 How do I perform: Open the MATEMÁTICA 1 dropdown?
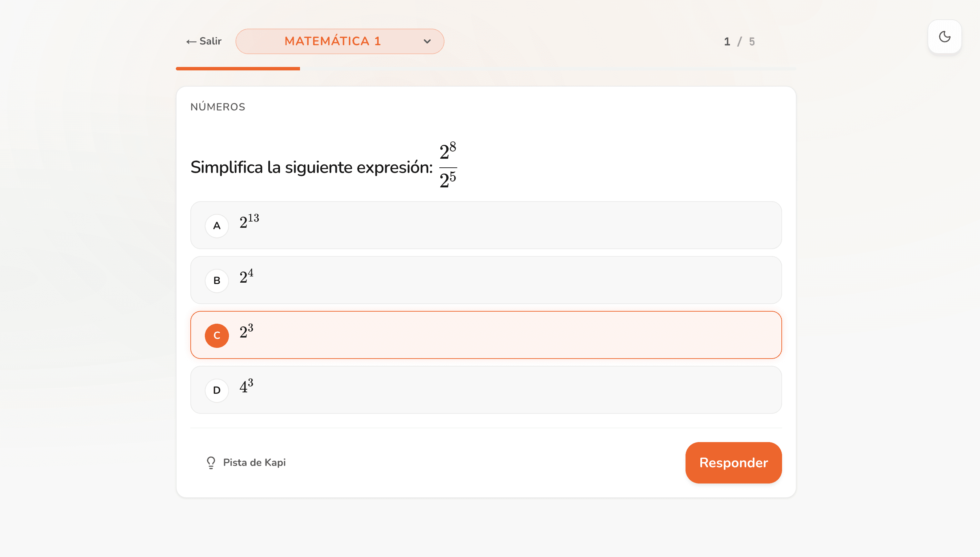340,41
